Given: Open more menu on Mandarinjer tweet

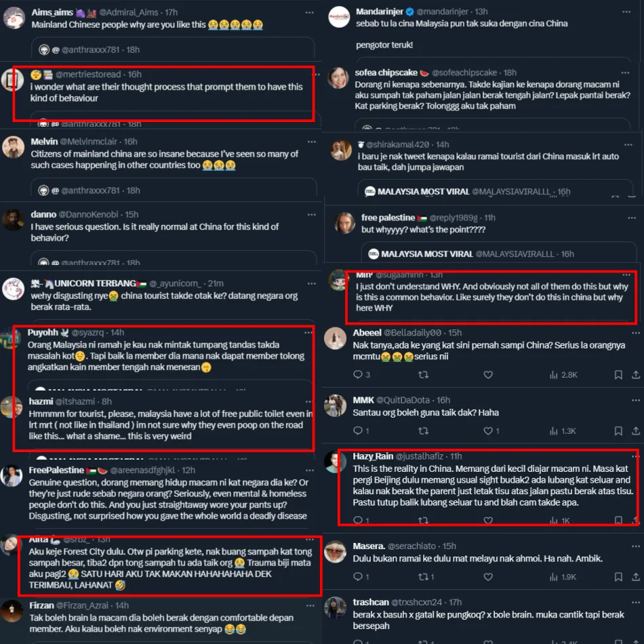Looking at the screenshot, I should click(626, 12).
